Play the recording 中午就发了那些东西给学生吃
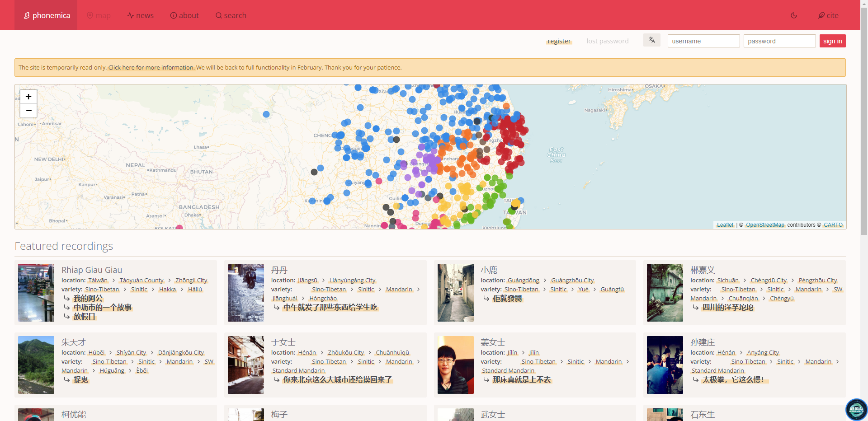 [x=330, y=308]
